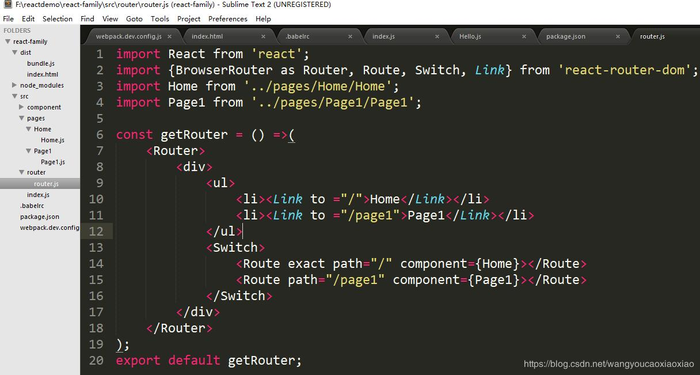Expand the component folder arrow
700x375 pixels.
point(21,107)
